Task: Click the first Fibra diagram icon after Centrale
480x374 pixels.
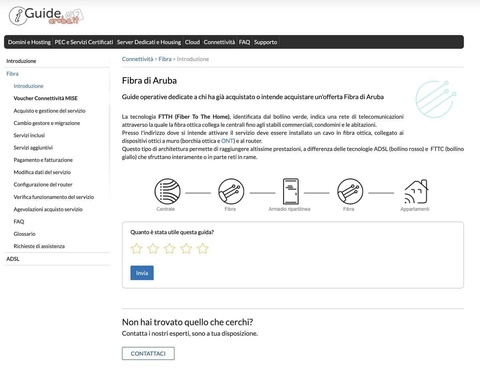Action: (x=231, y=191)
